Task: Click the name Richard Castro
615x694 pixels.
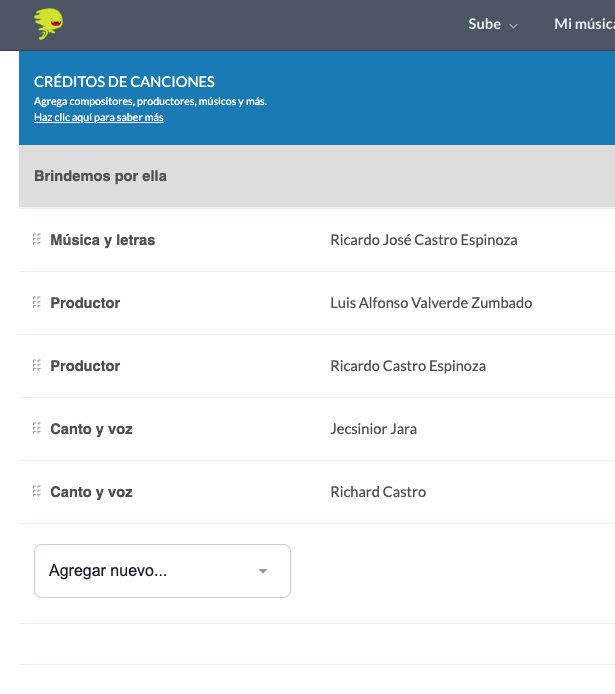Action: pos(378,492)
